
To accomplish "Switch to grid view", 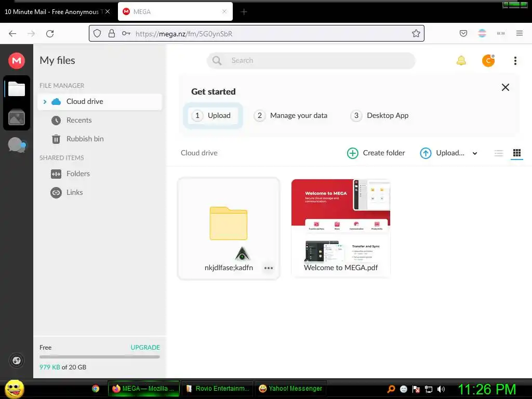I will click(517, 153).
